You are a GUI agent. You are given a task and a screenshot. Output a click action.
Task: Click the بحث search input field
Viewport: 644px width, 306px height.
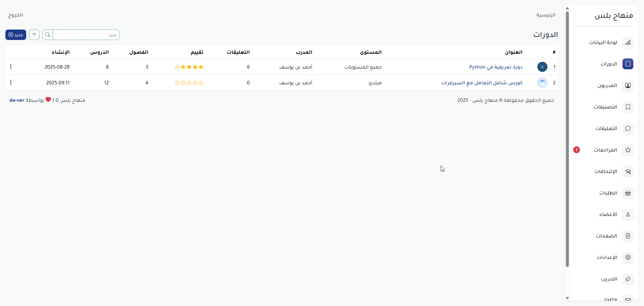pyautogui.click(x=86, y=35)
